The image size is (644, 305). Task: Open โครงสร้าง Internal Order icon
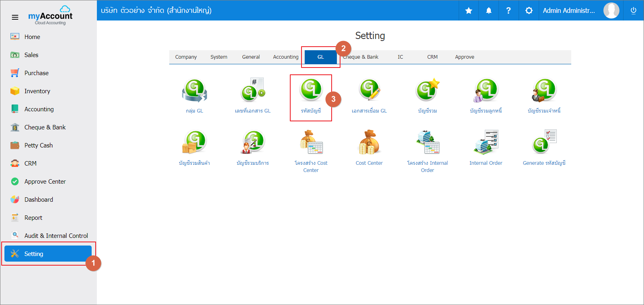[x=428, y=142]
